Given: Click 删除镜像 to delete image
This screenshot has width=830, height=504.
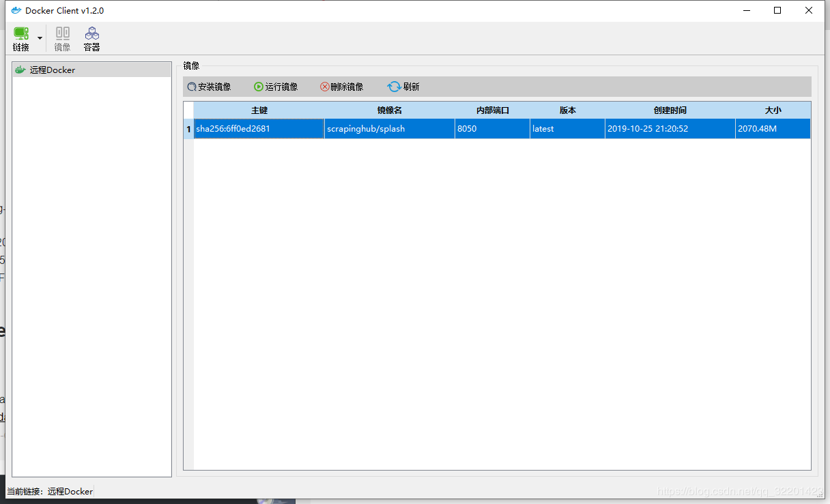Looking at the screenshot, I should (341, 87).
